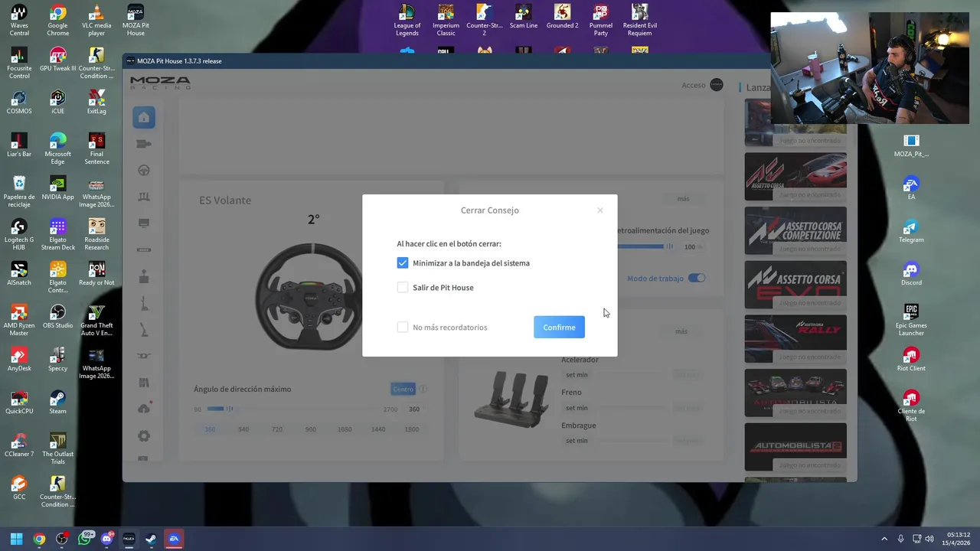The height and width of the screenshot is (551, 980).
Task: Select the Steam desktop icon
Action: (57, 403)
